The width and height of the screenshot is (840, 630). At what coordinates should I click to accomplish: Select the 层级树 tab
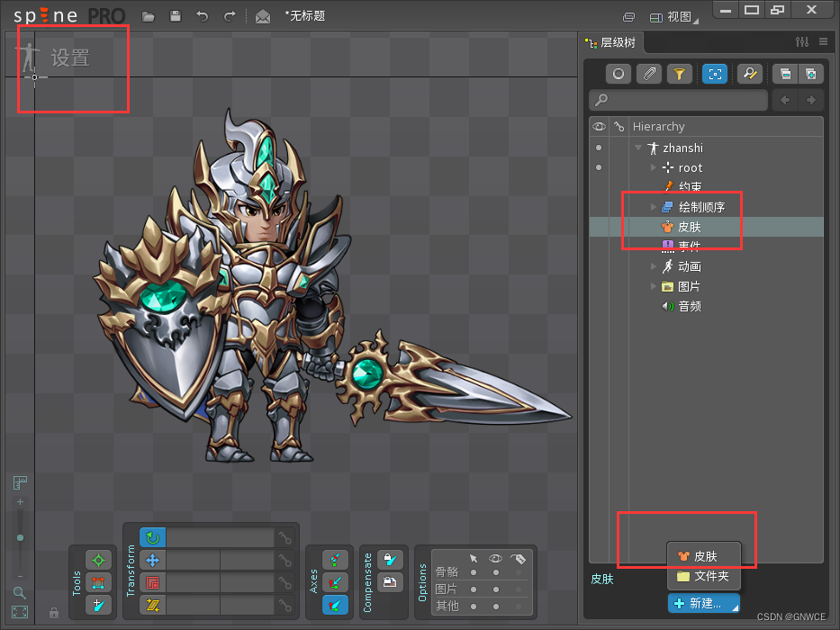click(x=611, y=42)
